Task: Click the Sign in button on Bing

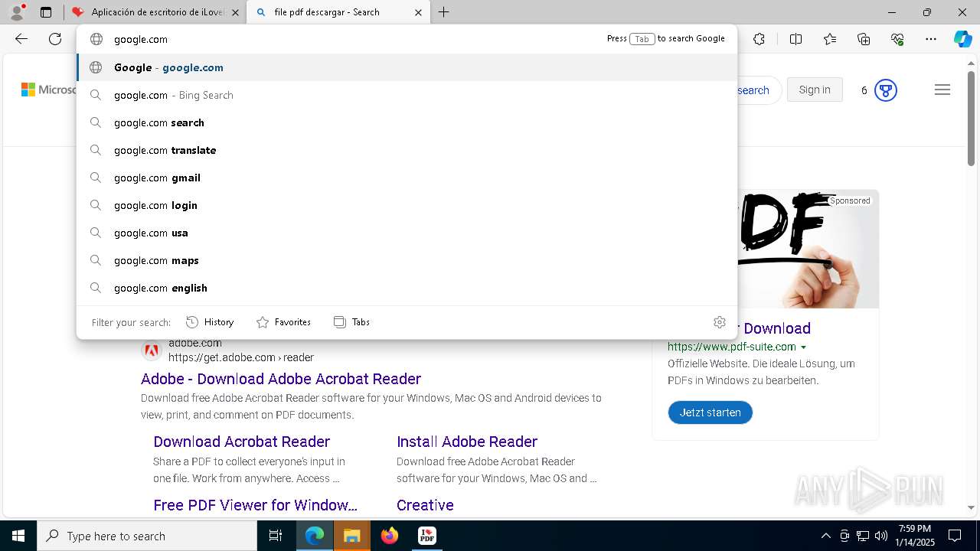Action: [815, 90]
